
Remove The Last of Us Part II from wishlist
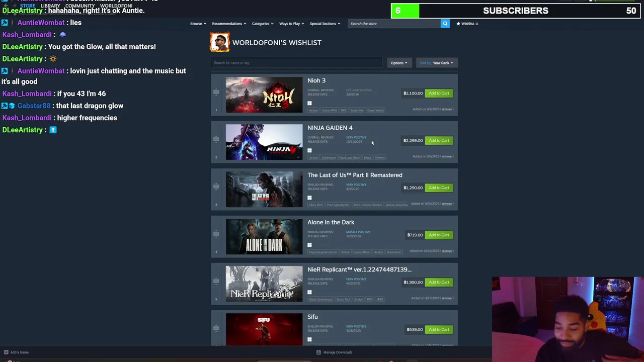click(447, 204)
